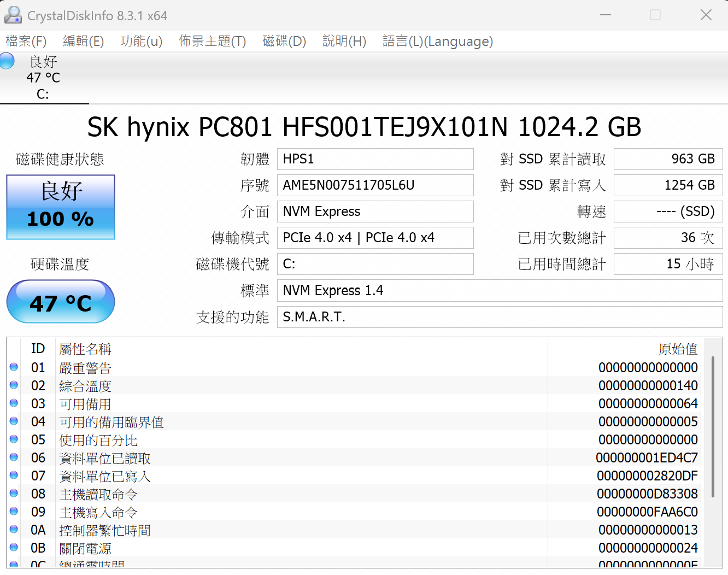Click raw value 000000002820DF
This screenshot has width=728, height=575.
(x=648, y=476)
